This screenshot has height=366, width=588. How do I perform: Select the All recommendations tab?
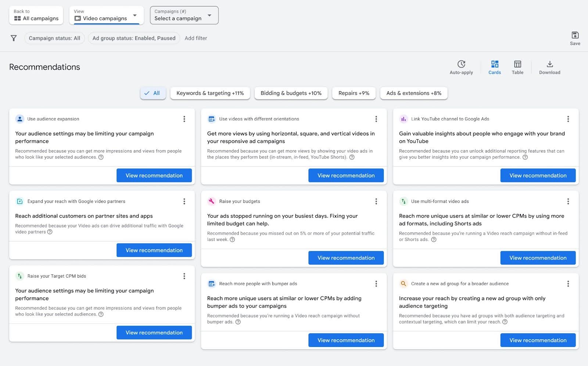[153, 93]
